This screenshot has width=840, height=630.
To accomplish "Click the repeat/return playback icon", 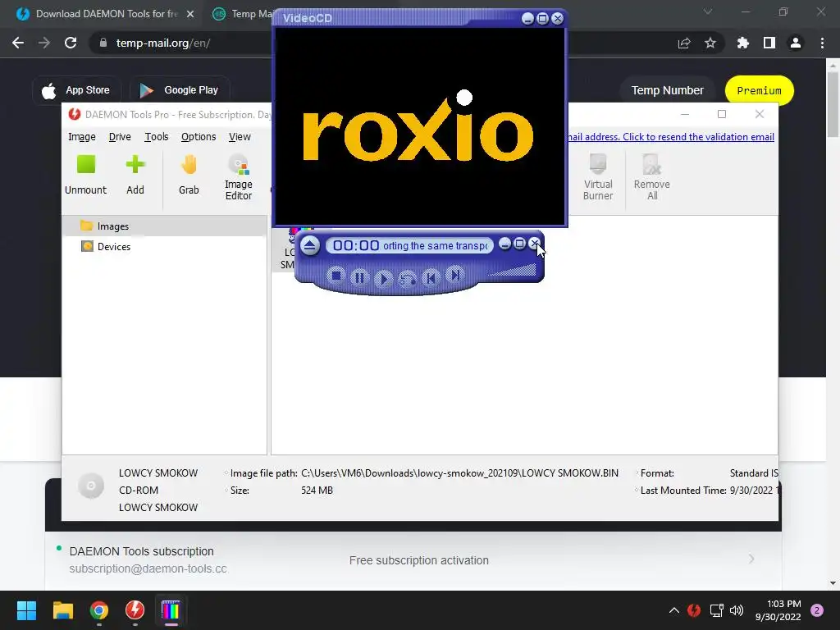I will tap(407, 279).
